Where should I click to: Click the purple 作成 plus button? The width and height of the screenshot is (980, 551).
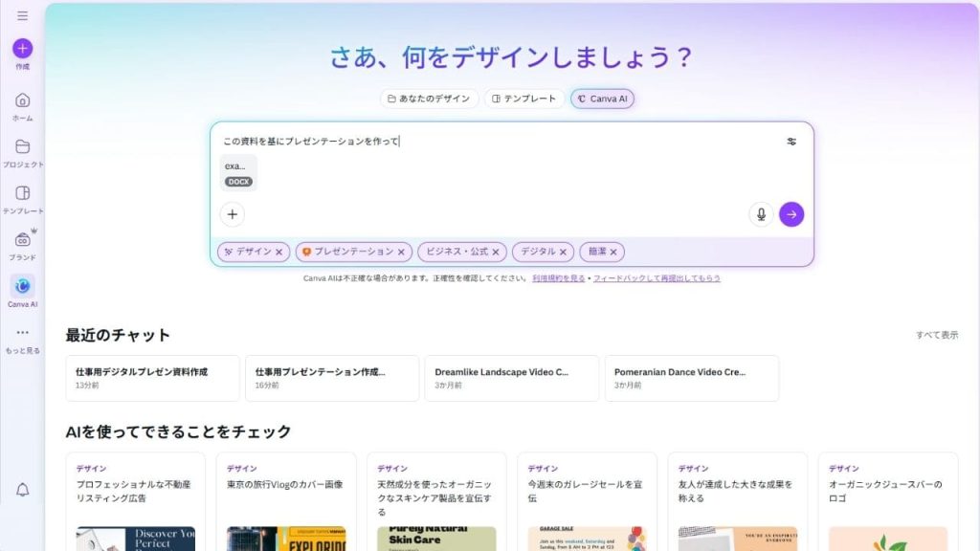pos(22,49)
